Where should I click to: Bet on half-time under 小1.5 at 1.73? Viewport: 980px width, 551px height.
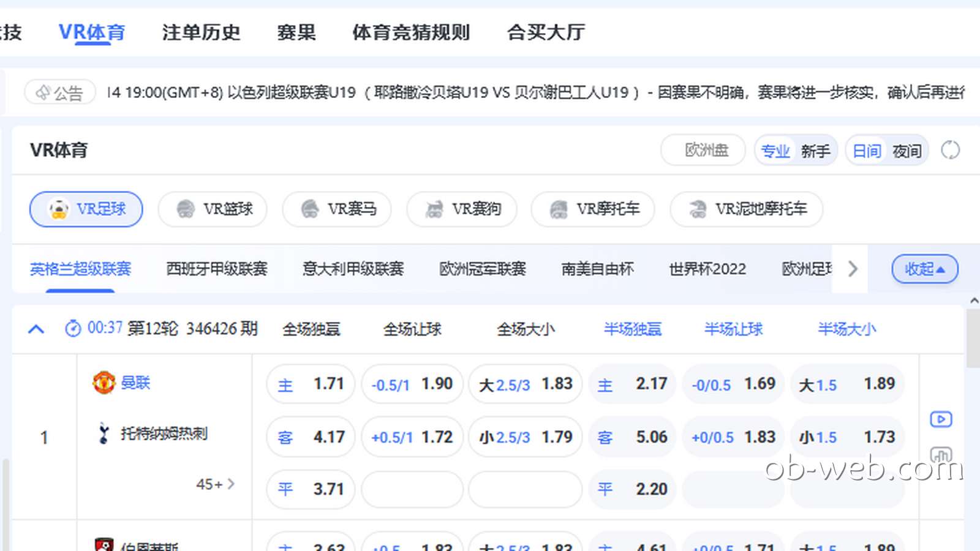point(847,437)
